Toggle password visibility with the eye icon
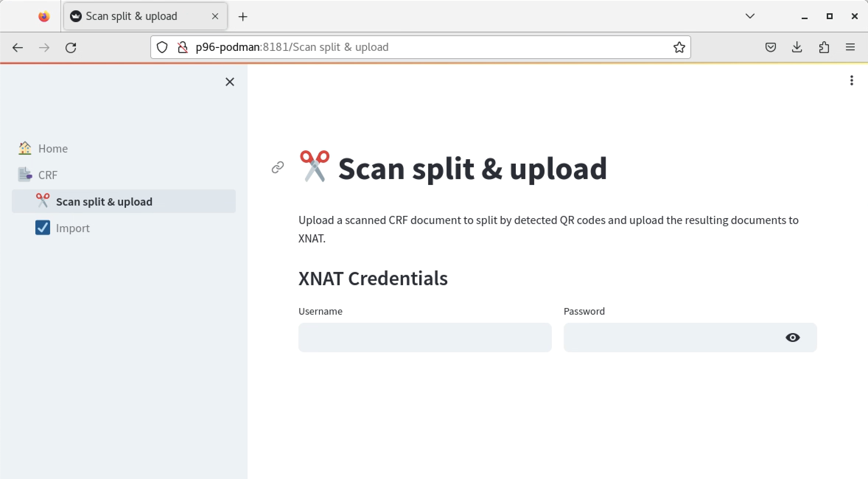 (x=793, y=338)
